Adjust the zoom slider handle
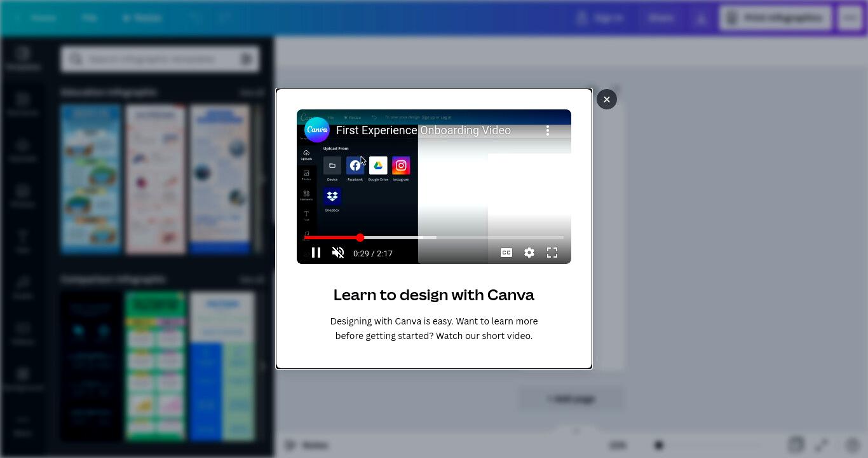 coord(659,445)
